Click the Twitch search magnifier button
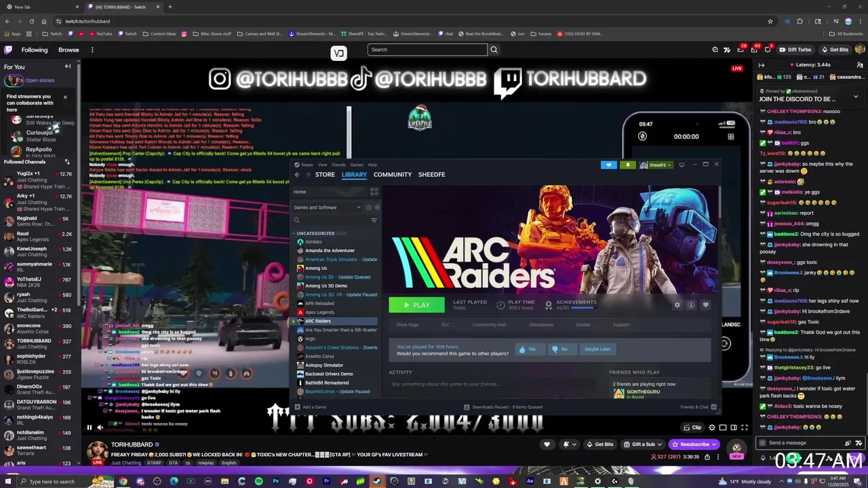 click(494, 49)
